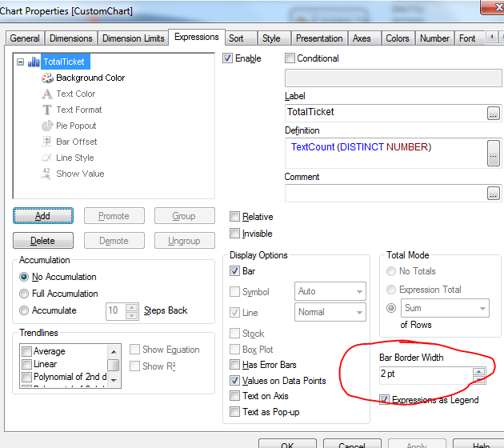Select No Accumulation radio button
Image resolution: width=504 pixels, height=448 pixels.
[x=24, y=277]
